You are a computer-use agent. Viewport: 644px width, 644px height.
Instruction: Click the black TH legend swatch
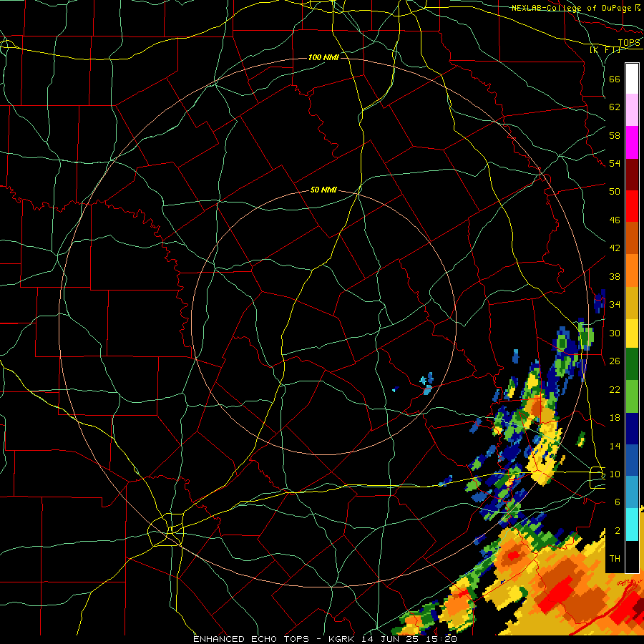[x=632, y=556]
